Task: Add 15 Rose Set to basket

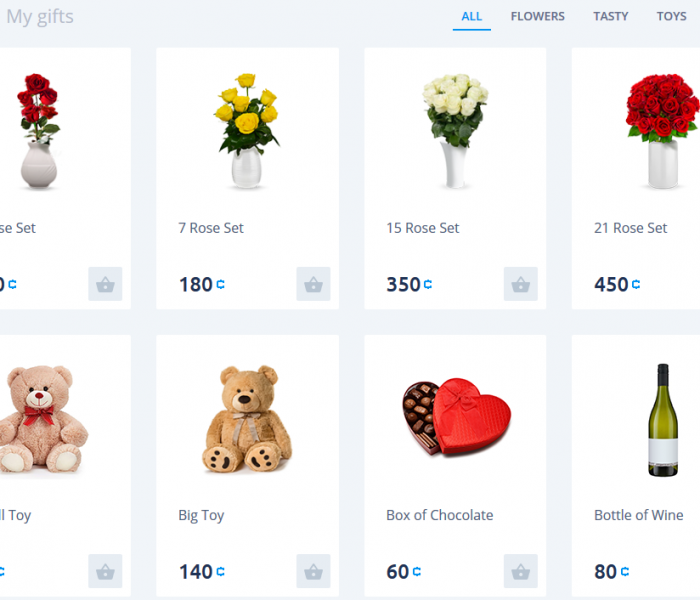Action: click(x=521, y=284)
